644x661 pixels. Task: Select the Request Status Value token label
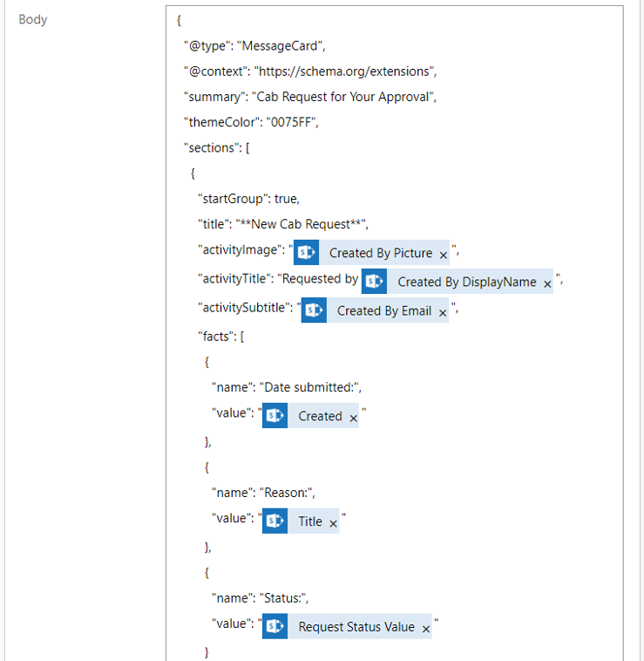point(356,627)
